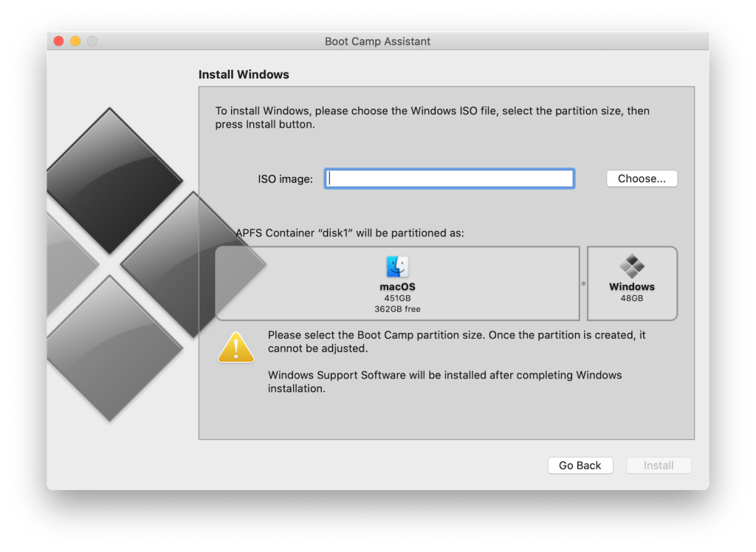Image resolution: width=756 pixels, height=552 pixels.
Task: Click the 362GB free storage label
Action: (x=397, y=310)
